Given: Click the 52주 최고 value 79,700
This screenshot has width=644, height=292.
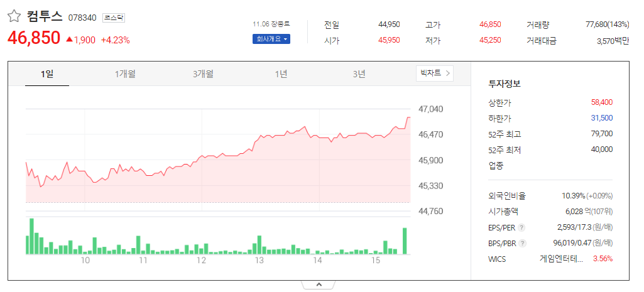Looking at the screenshot, I should pos(602,134).
